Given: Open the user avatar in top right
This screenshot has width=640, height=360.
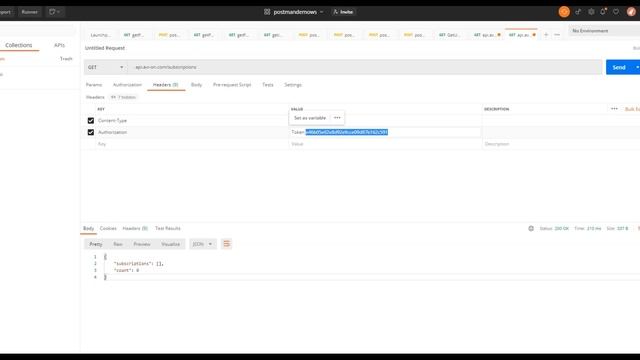Looking at the screenshot, I should point(631,12).
